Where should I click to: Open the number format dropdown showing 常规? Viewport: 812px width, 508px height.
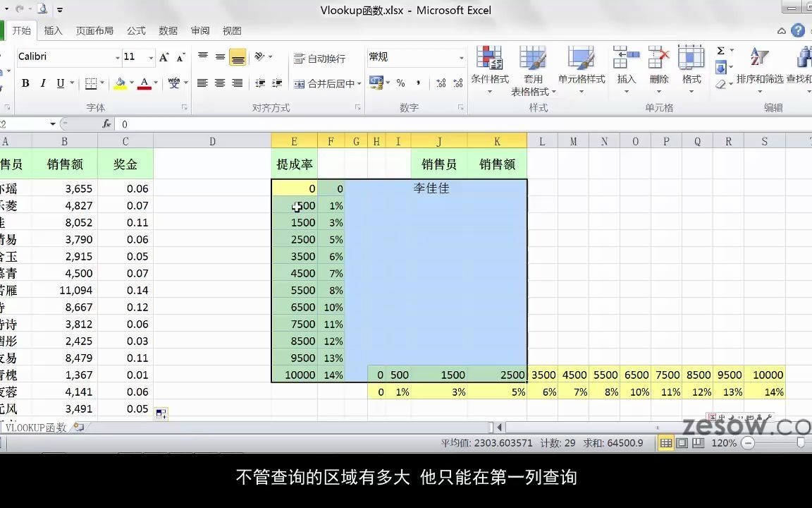click(462, 56)
